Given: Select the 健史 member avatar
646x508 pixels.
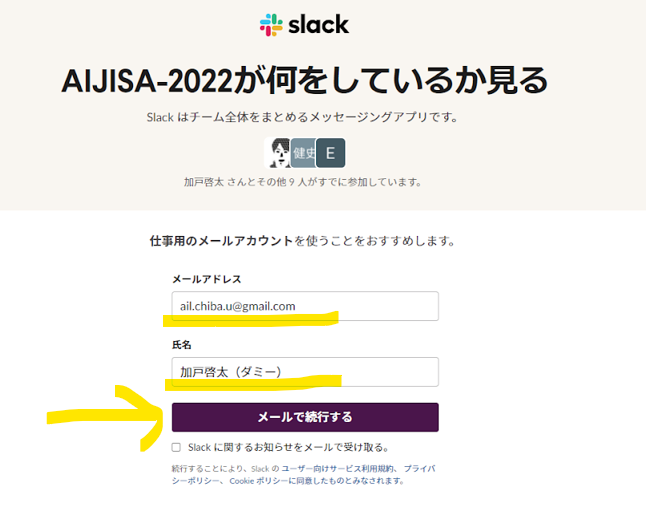Looking at the screenshot, I should tap(303, 153).
